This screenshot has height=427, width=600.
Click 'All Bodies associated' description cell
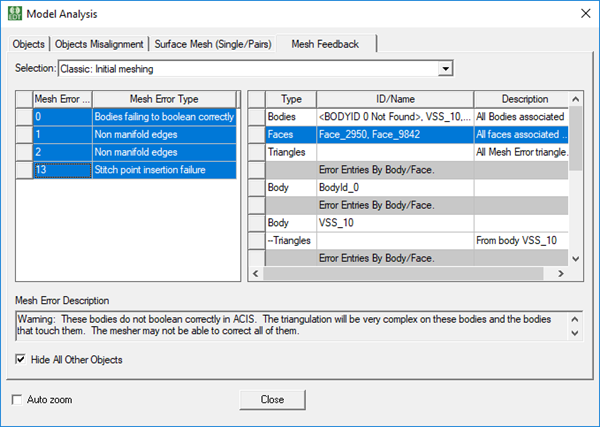[521, 117]
